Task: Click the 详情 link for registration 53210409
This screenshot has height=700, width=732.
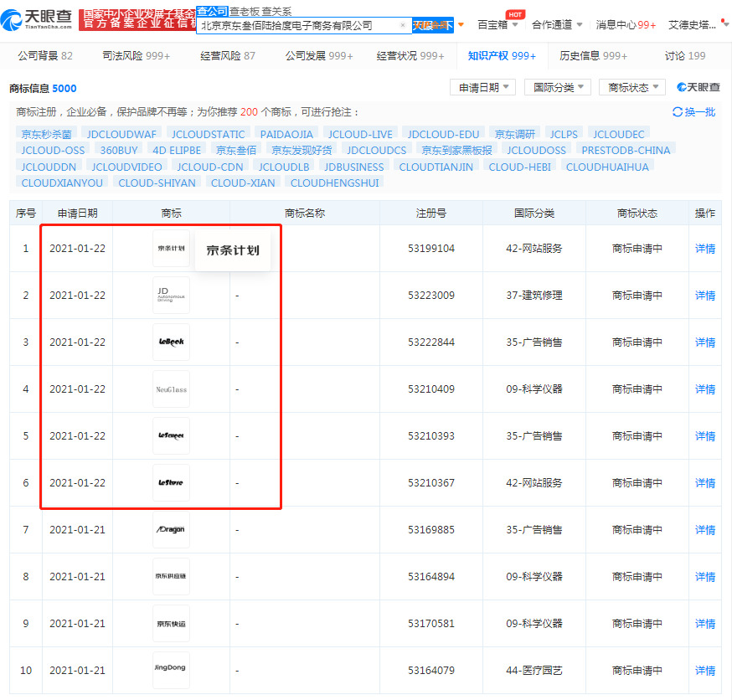Action: [705, 389]
